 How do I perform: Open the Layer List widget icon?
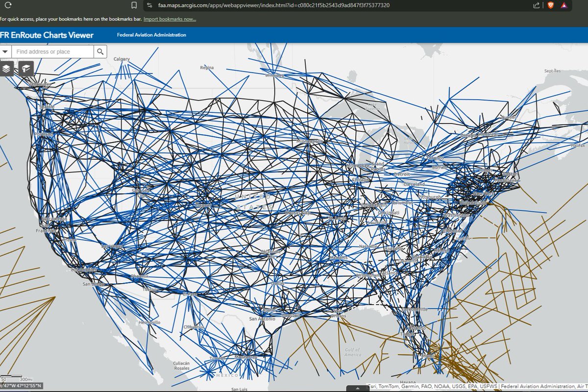[x=6, y=69]
